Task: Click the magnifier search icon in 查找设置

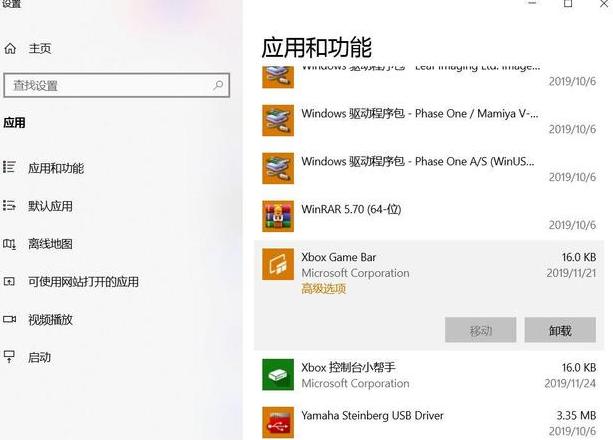Action: (218, 85)
